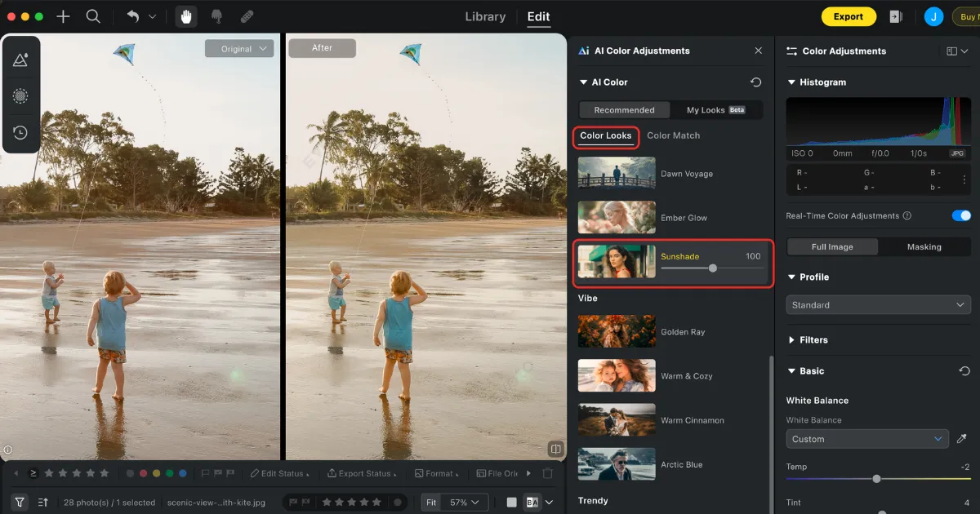Filter by the yellow color label
The height and width of the screenshot is (514, 980).
tap(157, 473)
